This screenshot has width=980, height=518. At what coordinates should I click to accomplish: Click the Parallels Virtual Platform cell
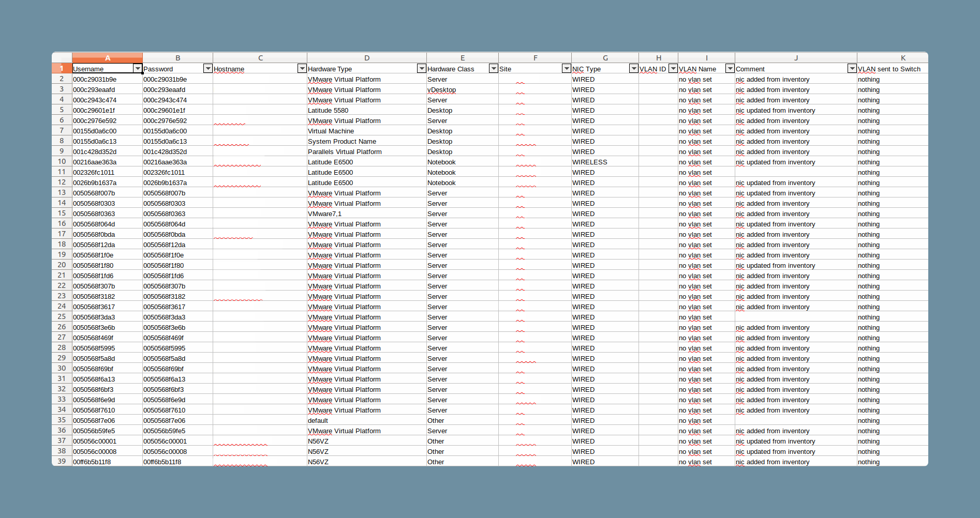(x=367, y=151)
